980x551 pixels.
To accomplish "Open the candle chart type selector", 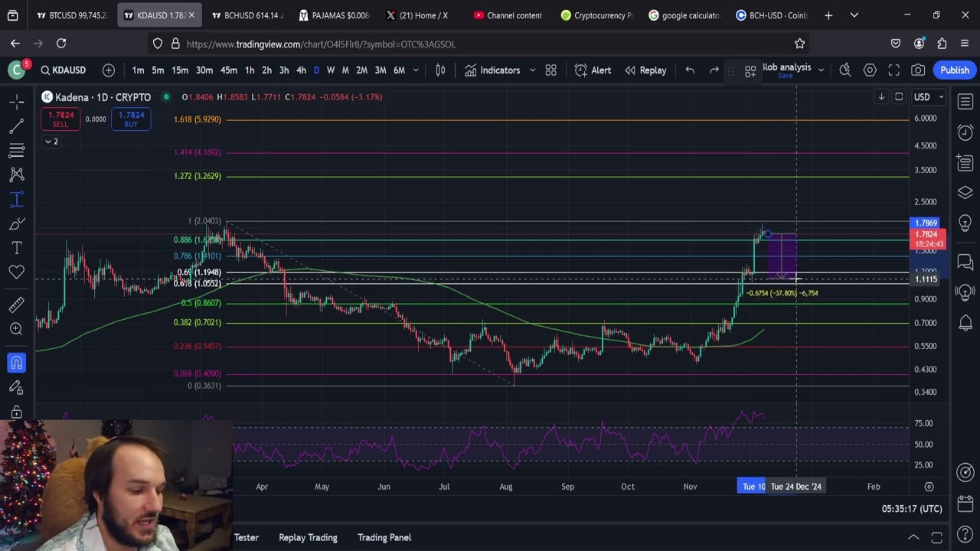I will coord(440,70).
